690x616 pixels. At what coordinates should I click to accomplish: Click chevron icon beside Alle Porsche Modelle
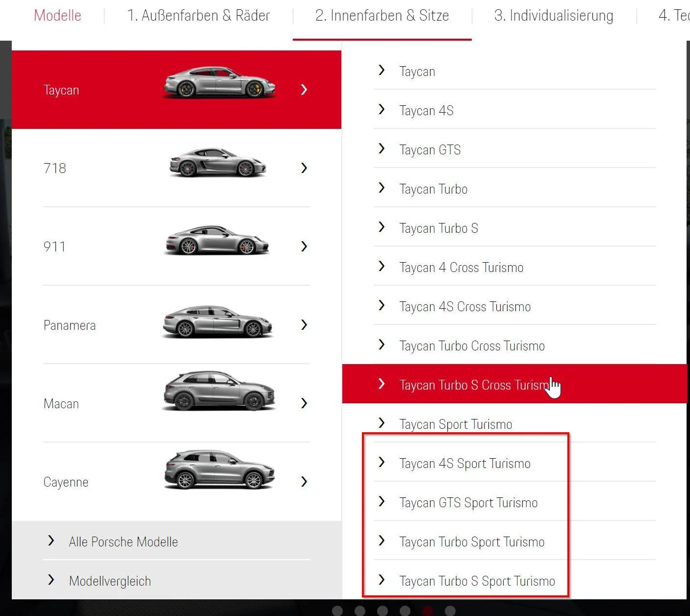[51, 541]
